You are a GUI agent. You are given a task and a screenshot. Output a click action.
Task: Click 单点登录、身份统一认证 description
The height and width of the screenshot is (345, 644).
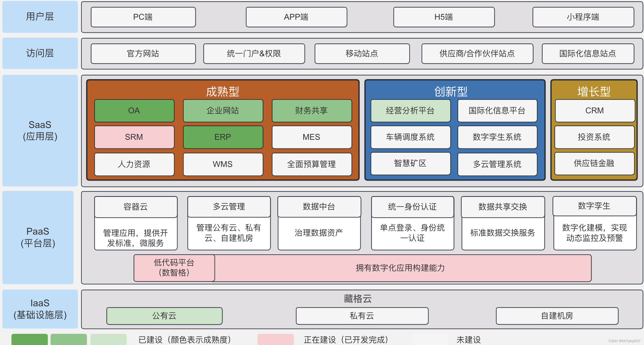pos(412,233)
